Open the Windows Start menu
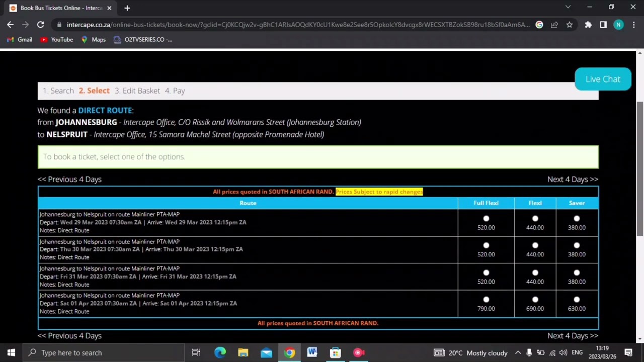Screen dimensions: 644x362 [x=11, y=352]
